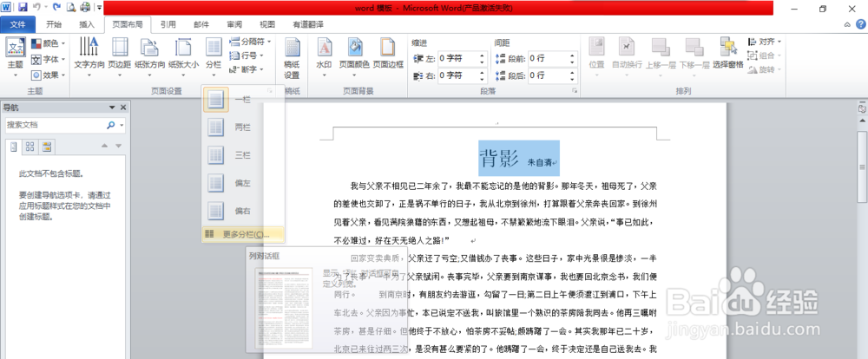Show the page thumbnails tab in Navigation pane
Viewport: 868px width, 359px height.
(30, 147)
